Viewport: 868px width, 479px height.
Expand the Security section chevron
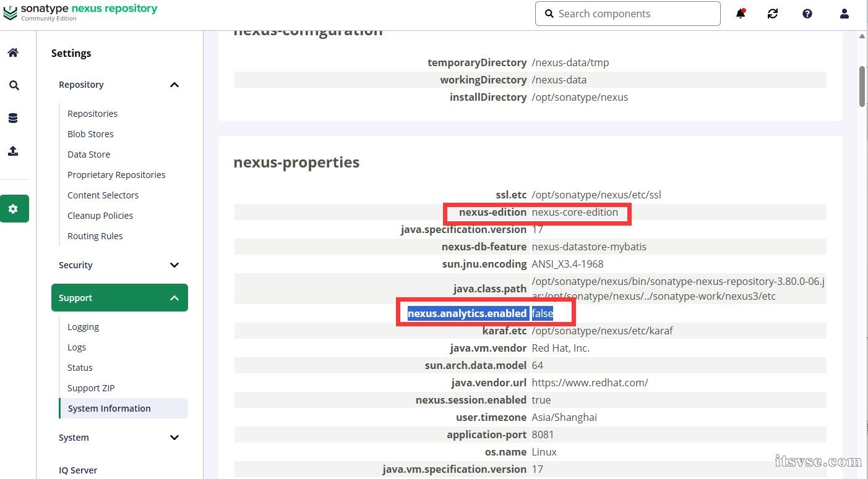click(174, 265)
